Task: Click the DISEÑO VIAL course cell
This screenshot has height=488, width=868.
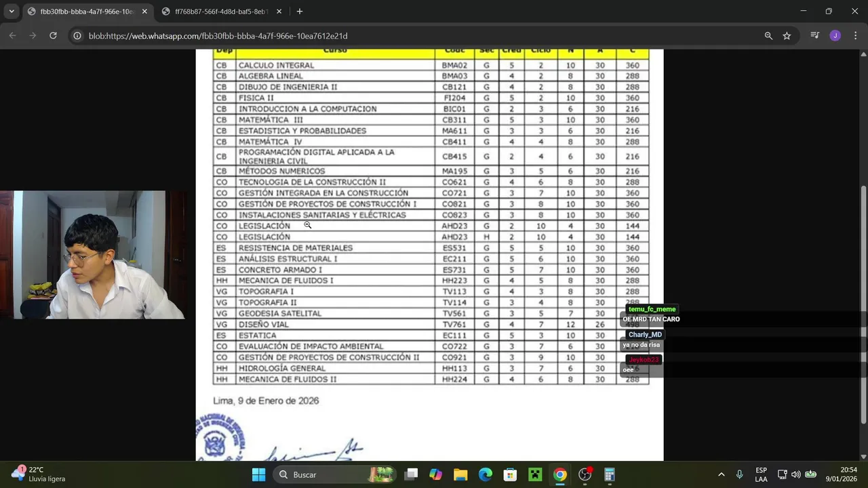Action: coord(335,324)
